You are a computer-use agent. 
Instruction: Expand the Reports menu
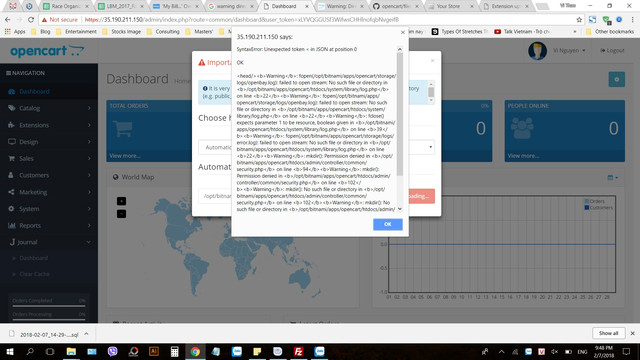(x=49, y=225)
